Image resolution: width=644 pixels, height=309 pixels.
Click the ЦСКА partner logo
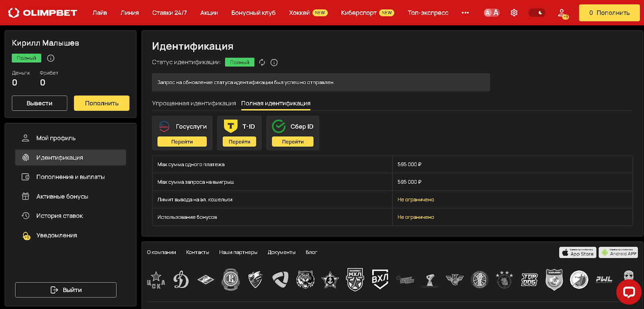click(156, 280)
